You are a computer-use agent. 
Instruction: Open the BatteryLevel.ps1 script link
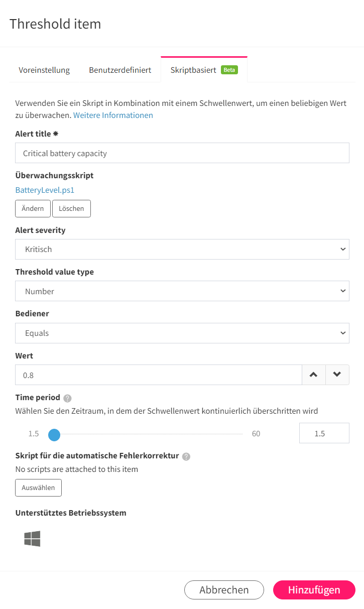point(45,190)
